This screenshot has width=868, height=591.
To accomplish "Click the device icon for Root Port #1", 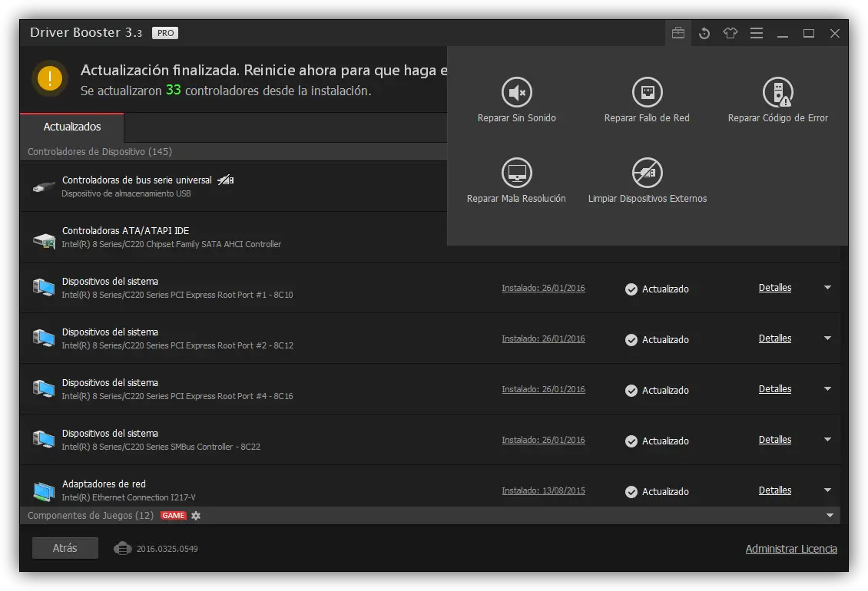I will 44,288.
